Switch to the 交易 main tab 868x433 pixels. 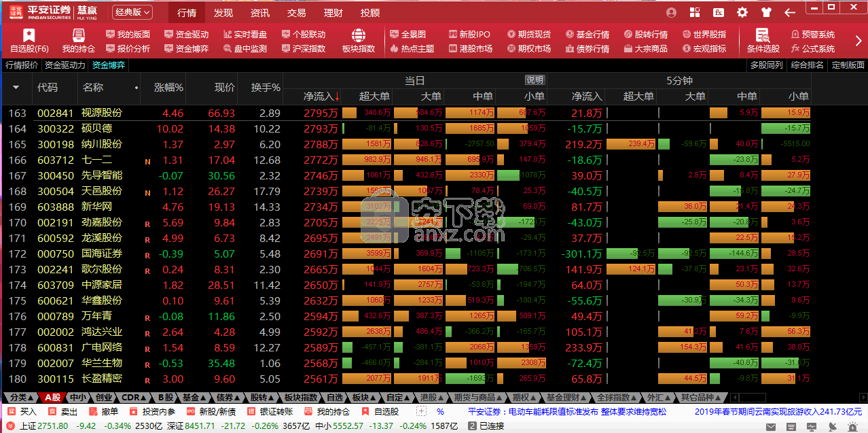click(297, 12)
